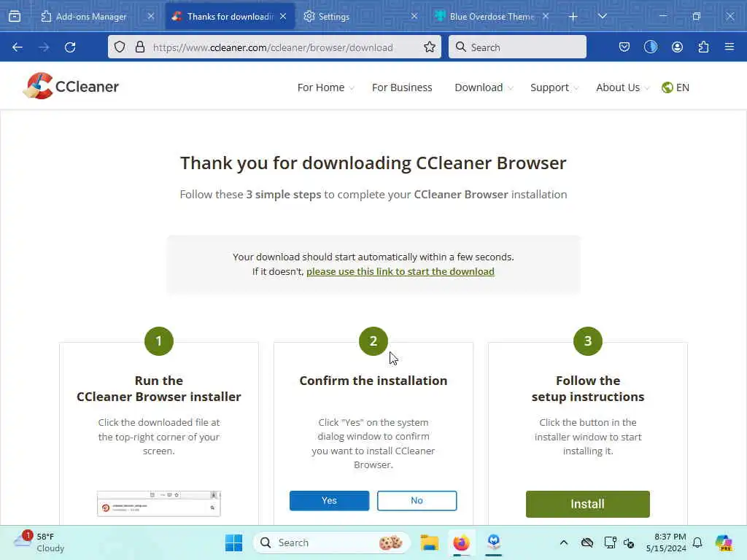Viewport: 747px width, 560px height.
Task: Expand the list all tabs chevron
Action: pyautogui.click(x=602, y=16)
